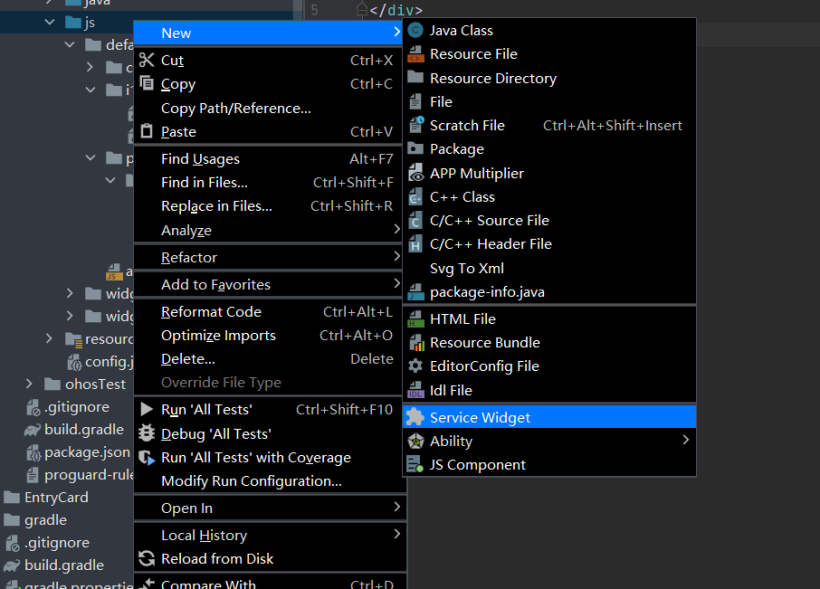This screenshot has width=820, height=589.
Task: Click the Resource Bundle icon
Action: pyautogui.click(x=415, y=343)
